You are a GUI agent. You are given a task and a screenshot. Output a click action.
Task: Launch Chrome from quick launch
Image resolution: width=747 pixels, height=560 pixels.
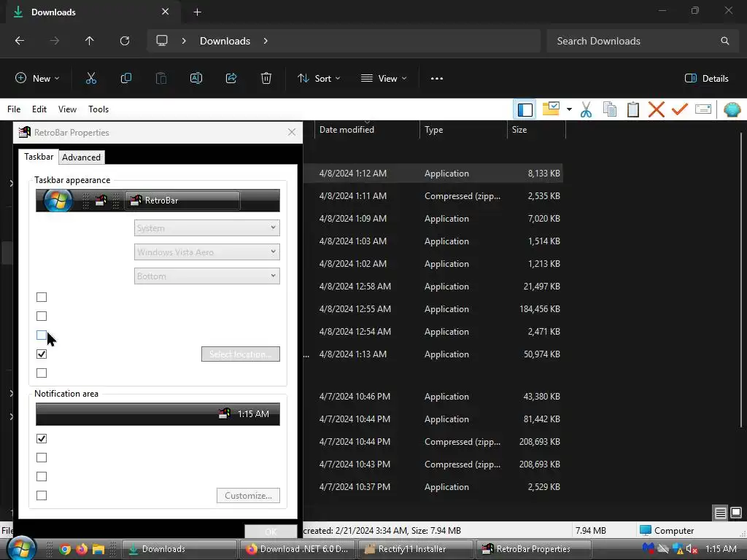pyautogui.click(x=65, y=549)
